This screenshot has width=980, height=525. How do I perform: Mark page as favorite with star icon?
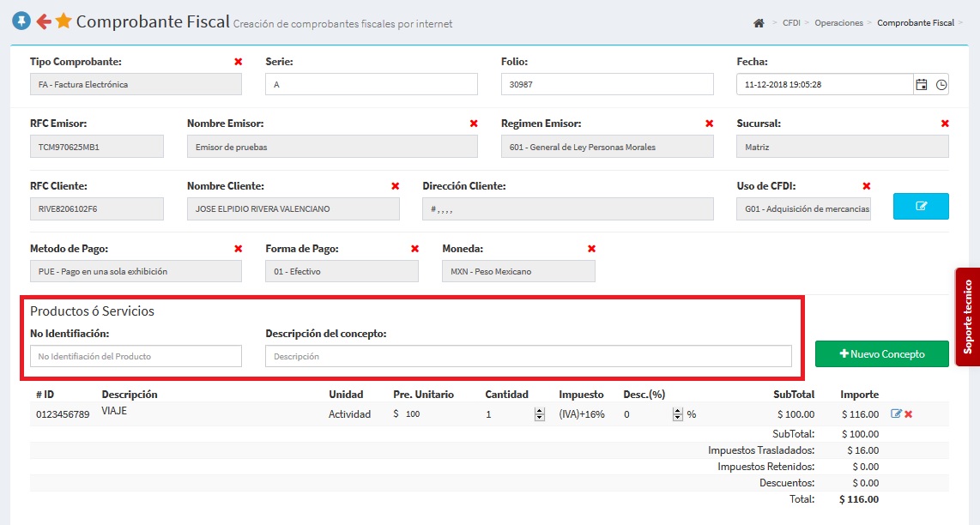pyautogui.click(x=64, y=21)
